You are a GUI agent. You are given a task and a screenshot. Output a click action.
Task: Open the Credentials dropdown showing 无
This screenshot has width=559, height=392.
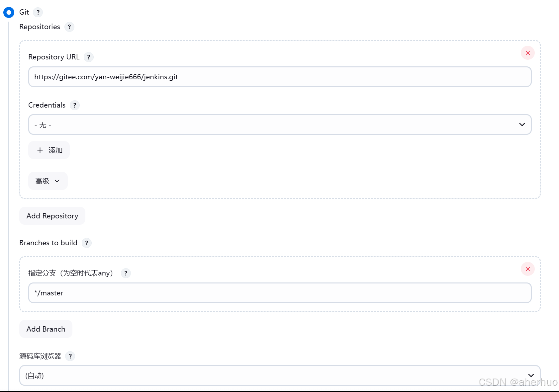(280, 124)
